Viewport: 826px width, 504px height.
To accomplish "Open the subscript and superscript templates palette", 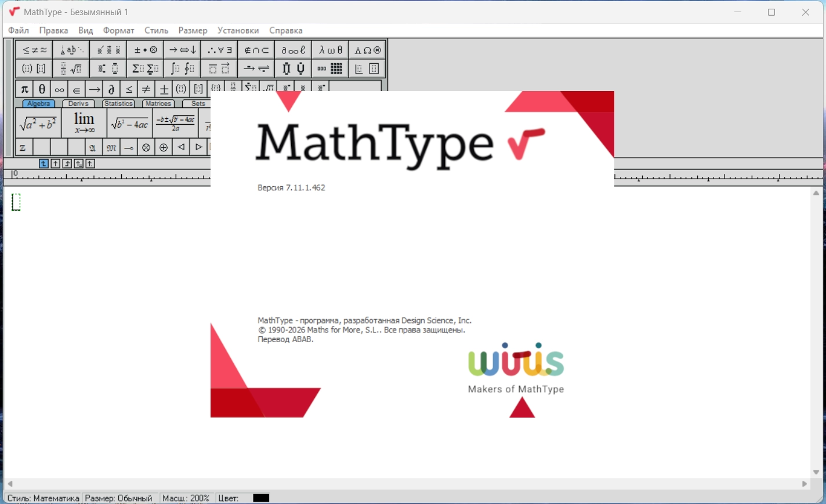I will tap(108, 68).
